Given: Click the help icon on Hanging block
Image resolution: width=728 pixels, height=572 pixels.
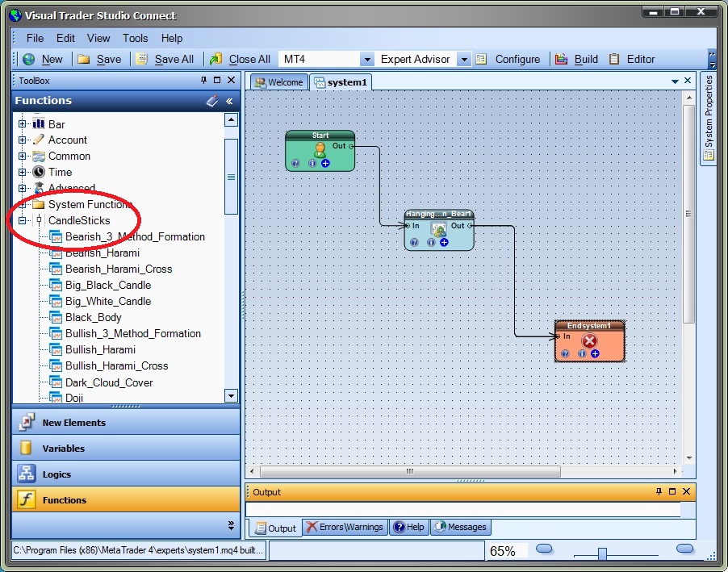Looking at the screenshot, I should [414, 242].
